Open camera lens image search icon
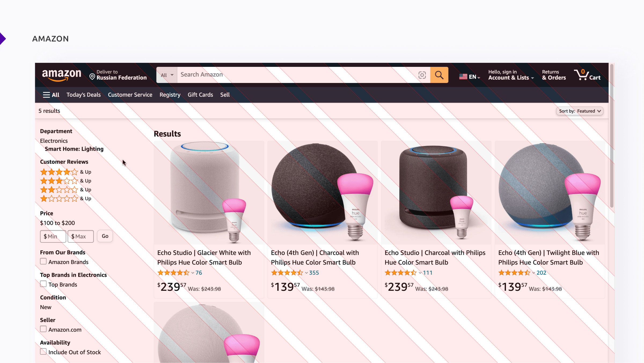 pyautogui.click(x=422, y=75)
